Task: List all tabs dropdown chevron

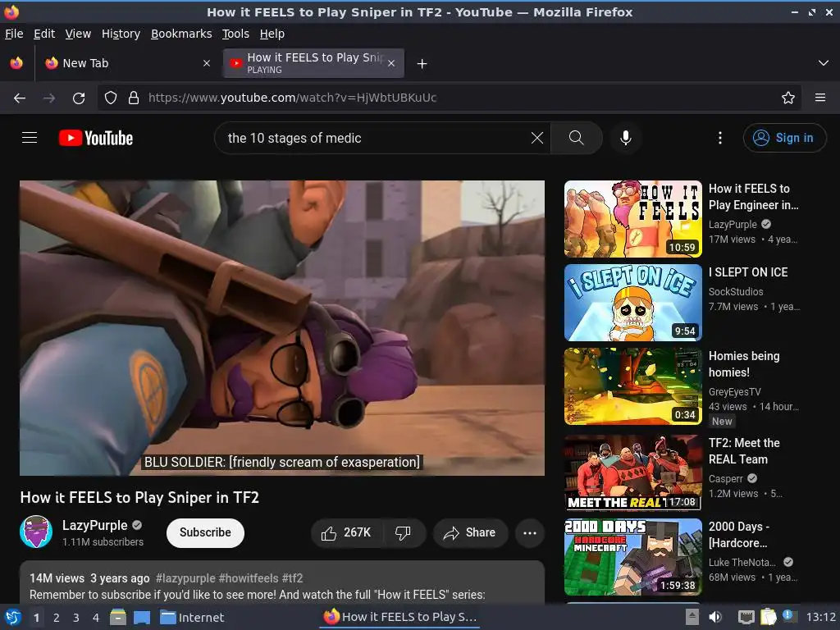Action: click(824, 63)
